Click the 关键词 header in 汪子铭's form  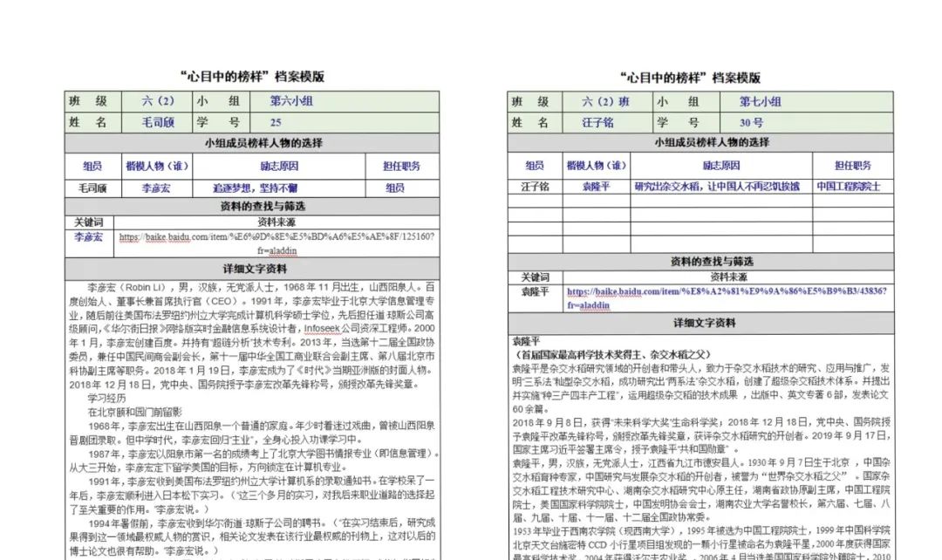[535, 277]
